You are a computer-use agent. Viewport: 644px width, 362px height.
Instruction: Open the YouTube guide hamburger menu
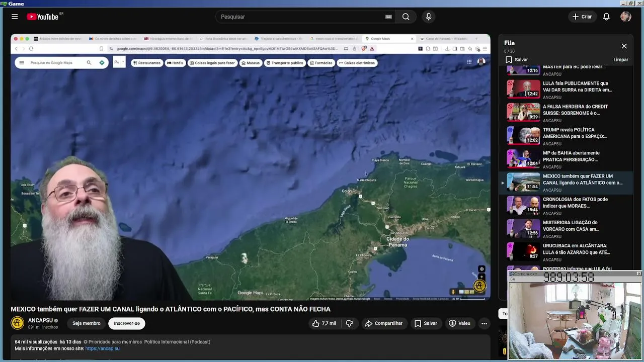pyautogui.click(x=15, y=17)
